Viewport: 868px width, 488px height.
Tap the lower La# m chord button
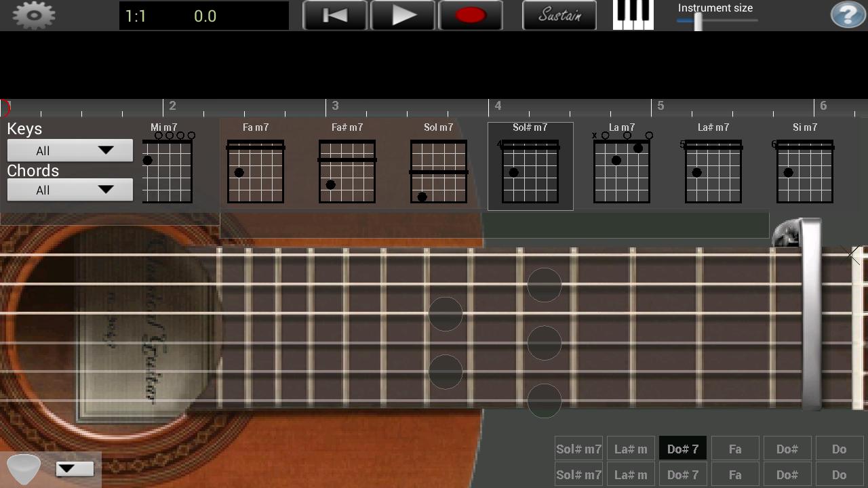[631, 474]
